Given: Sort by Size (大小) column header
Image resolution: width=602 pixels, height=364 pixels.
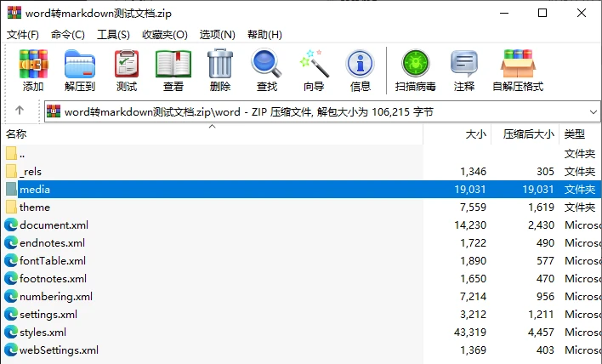Looking at the screenshot, I should [x=457, y=134].
